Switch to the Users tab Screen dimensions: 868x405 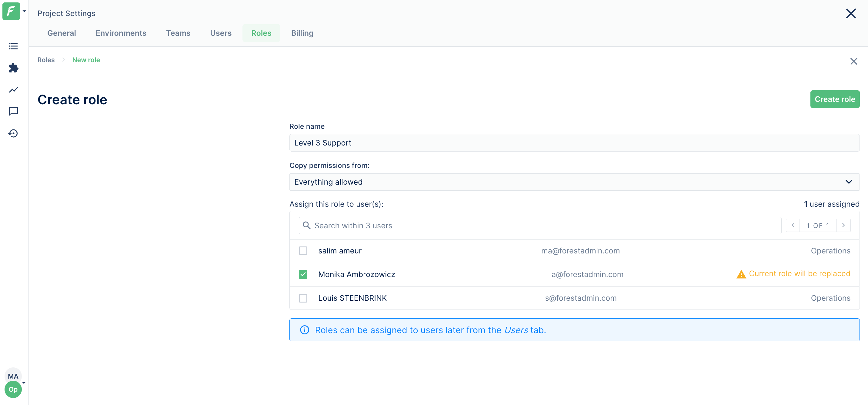[221, 33]
